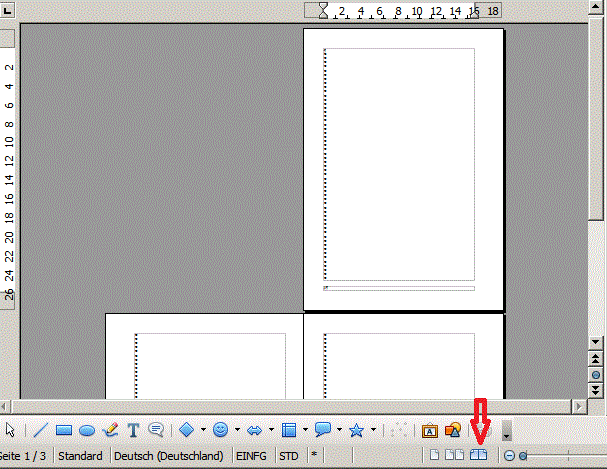This screenshot has height=469, width=607.
Task: Click the arrow Select tool
Action: [x=11, y=430]
